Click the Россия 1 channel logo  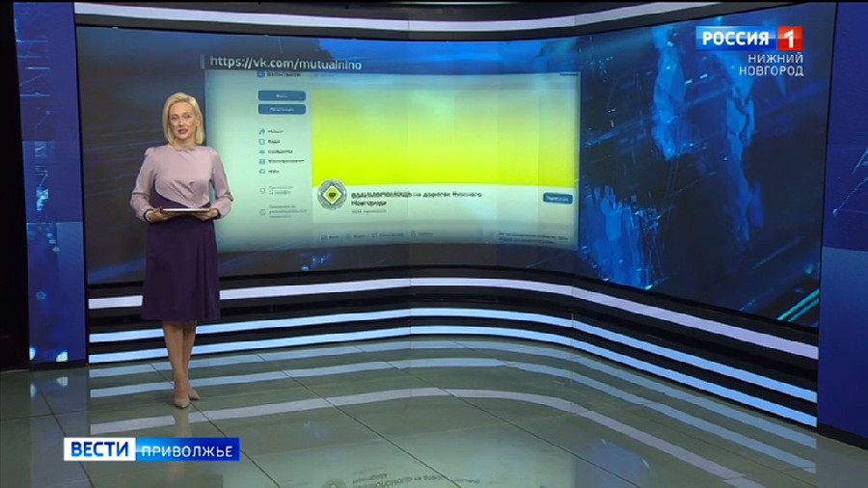click(748, 38)
